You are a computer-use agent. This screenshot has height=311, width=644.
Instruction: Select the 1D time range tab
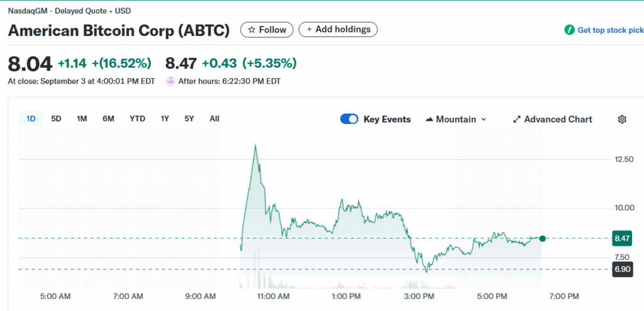[31, 118]
